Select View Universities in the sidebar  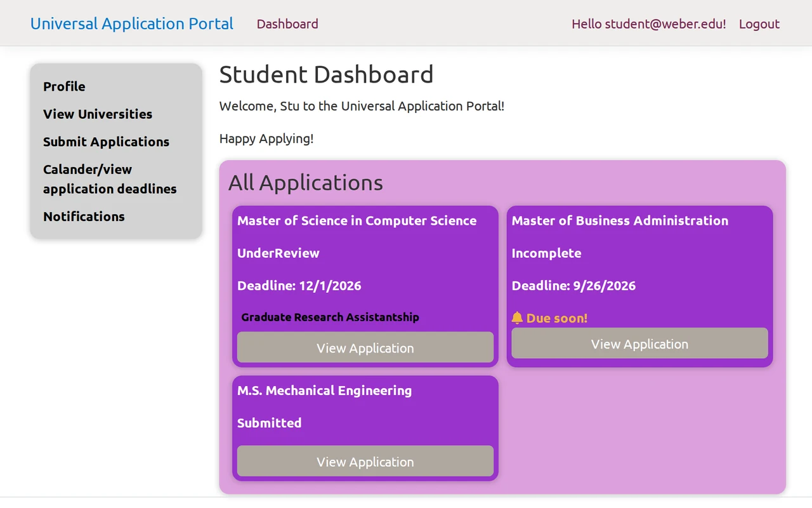98,114
